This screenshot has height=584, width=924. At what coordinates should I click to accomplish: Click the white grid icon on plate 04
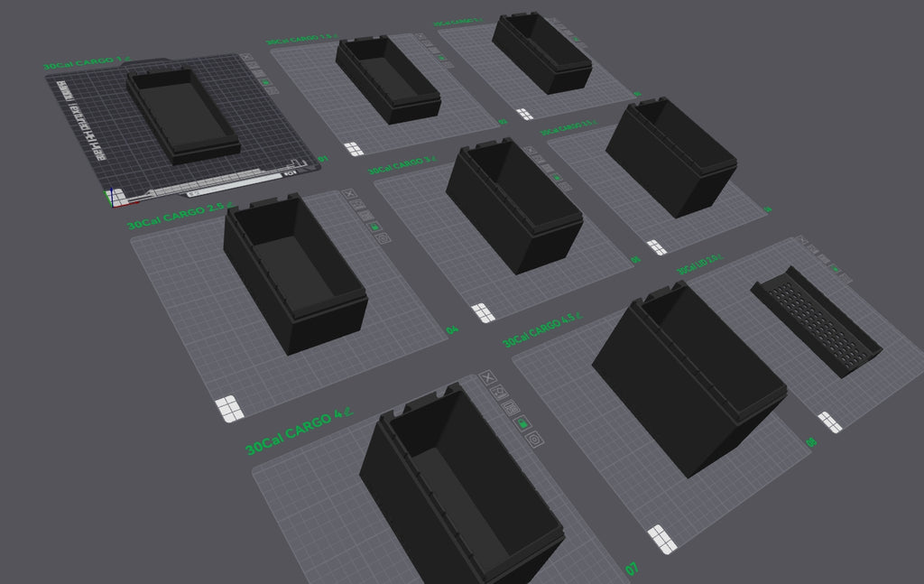(230, 408)
